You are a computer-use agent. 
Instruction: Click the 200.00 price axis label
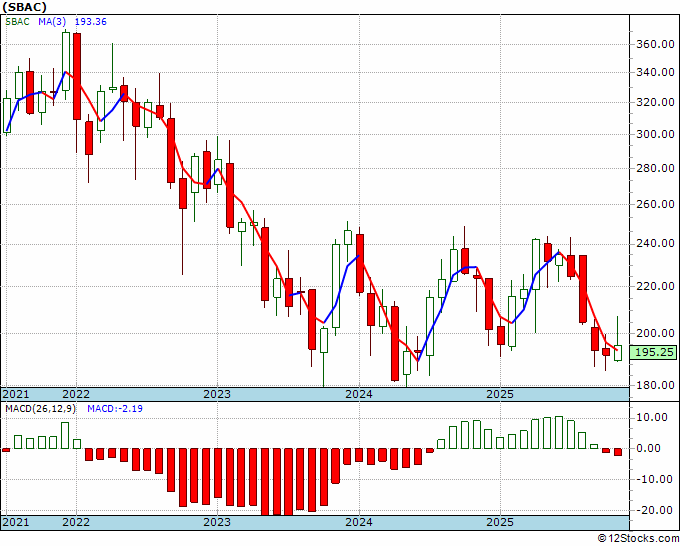(655, 333)
